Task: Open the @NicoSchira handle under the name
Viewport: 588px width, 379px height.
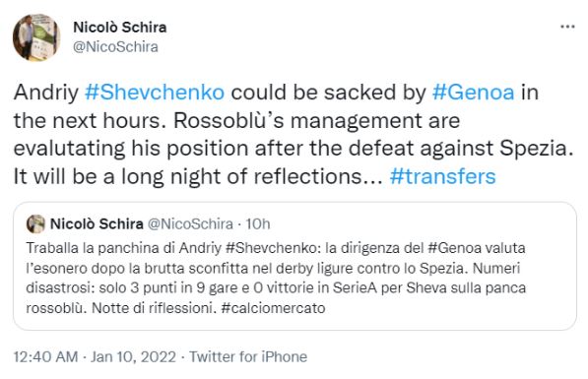Action: coord(115,47)
